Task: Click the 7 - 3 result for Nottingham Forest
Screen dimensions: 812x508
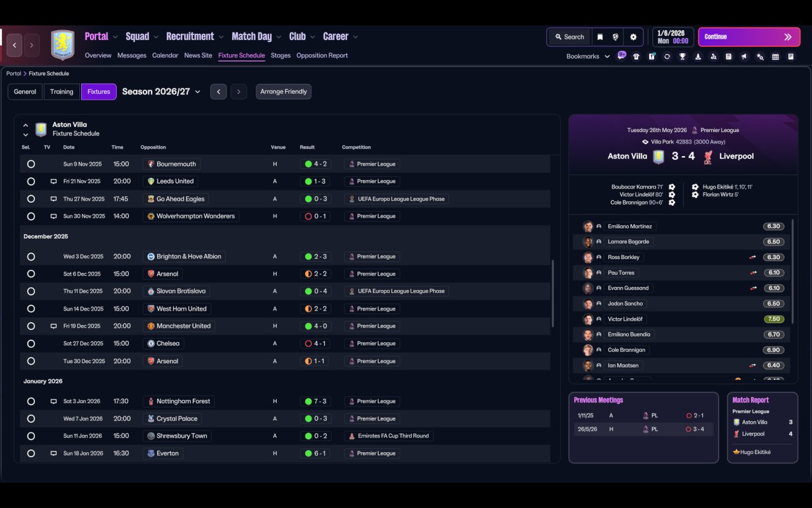Action: (315, 401)
